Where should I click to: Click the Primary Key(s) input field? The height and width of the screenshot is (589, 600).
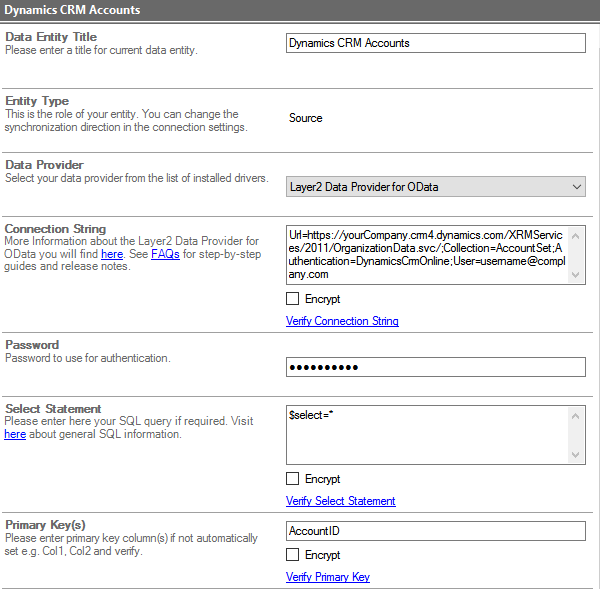pyautogui.click(x=435, y=531)
